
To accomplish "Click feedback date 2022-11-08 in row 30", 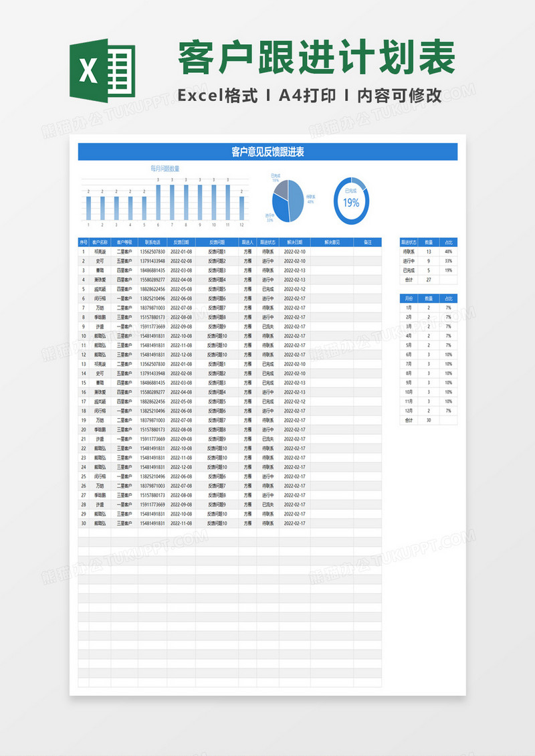I will 181,523.
